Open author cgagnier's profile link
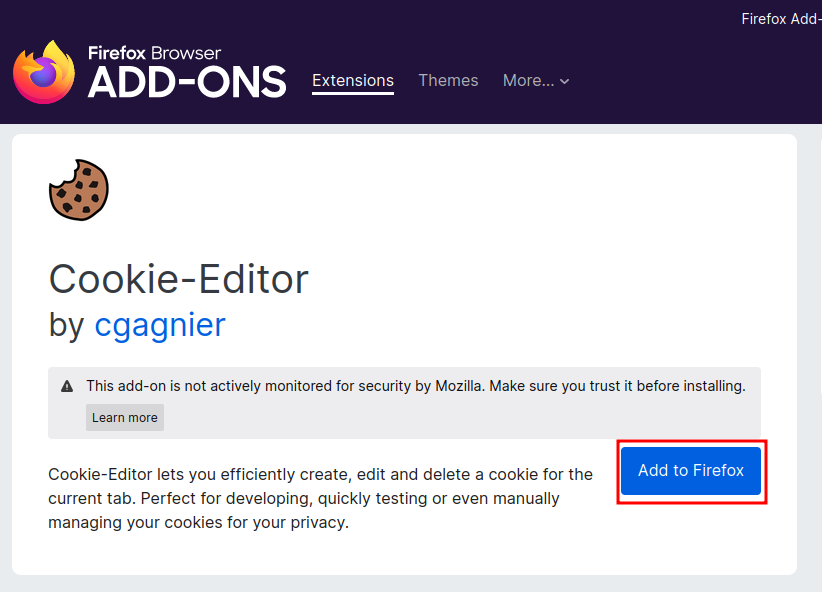Viewport: 822px width, 592px height. tap(160, 324)
